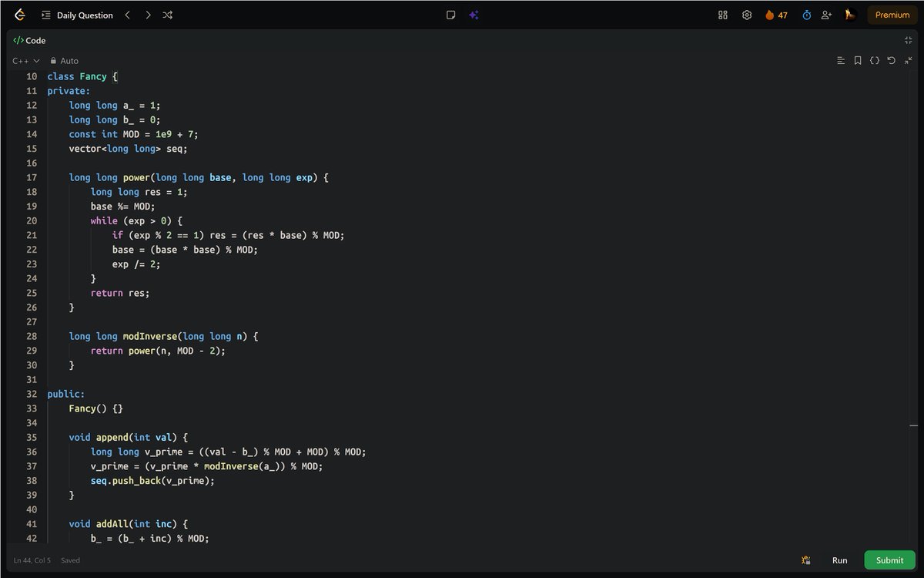Click the 'Fancy() {}' constructor line
924x578 pixels.
pos(95,408)
